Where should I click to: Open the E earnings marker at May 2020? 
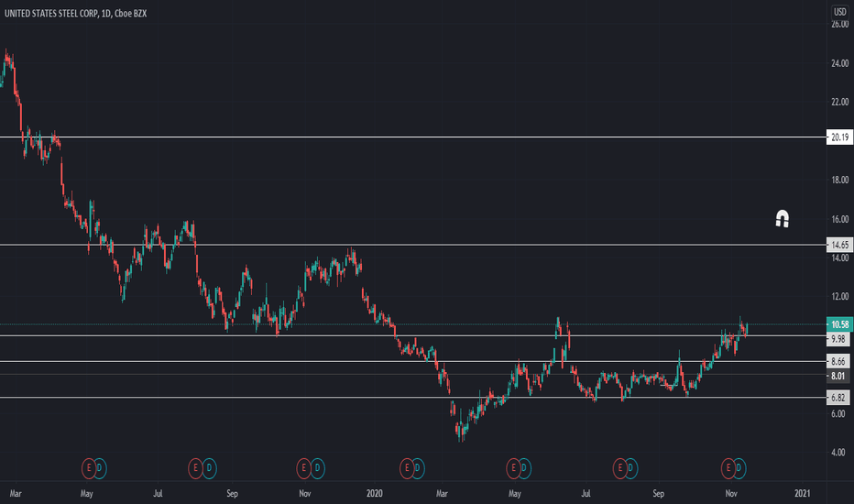[513, 468]
